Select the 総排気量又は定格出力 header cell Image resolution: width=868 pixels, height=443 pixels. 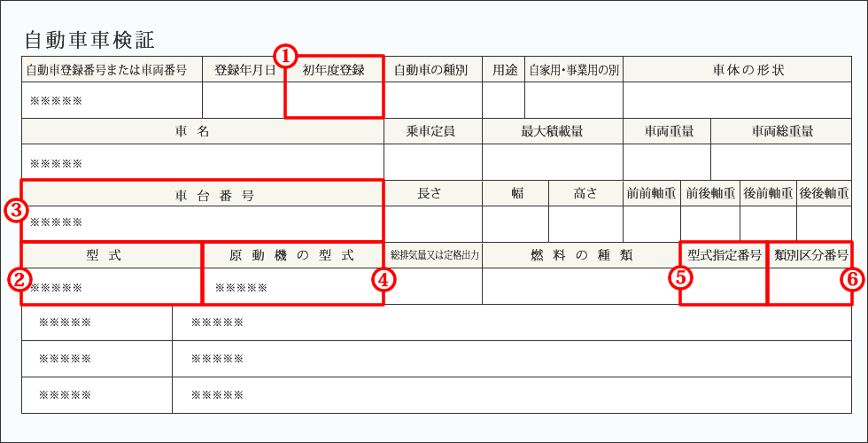coord(433,255)
